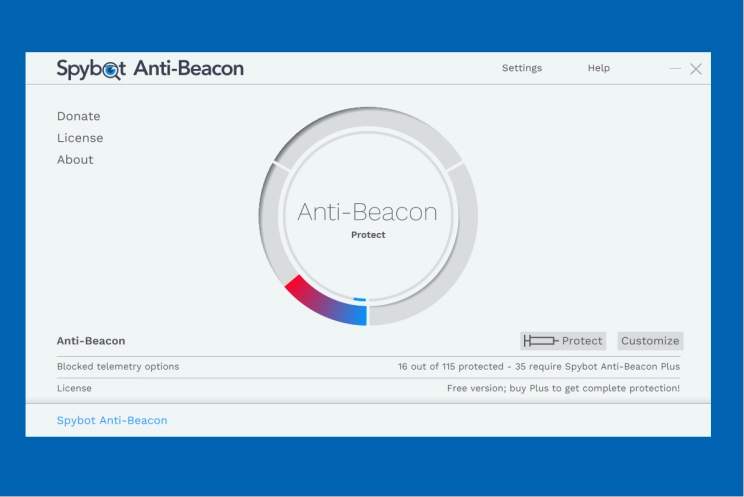Select '16 out of 115 protected' status text

pyautogui.click(x=450, y=366)
